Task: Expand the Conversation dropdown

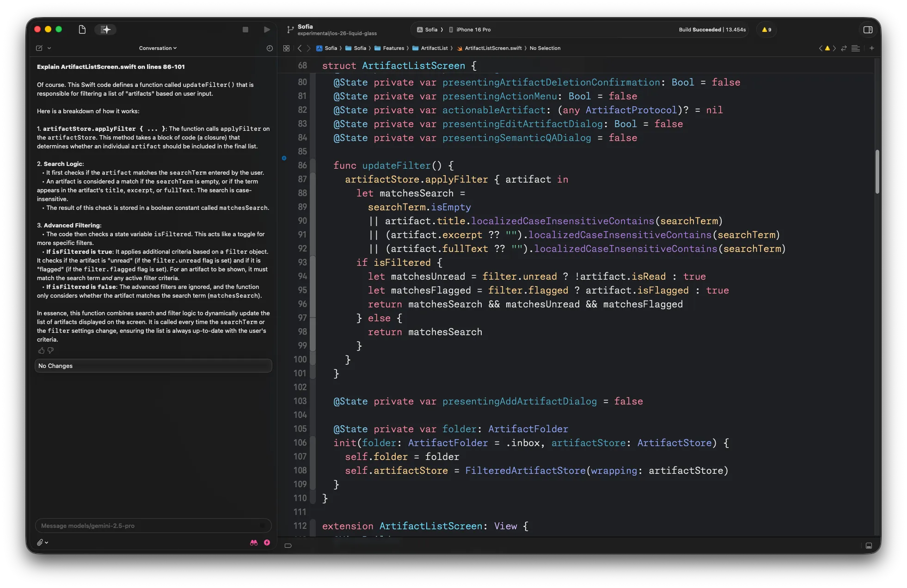Action: tap(158, 48)
